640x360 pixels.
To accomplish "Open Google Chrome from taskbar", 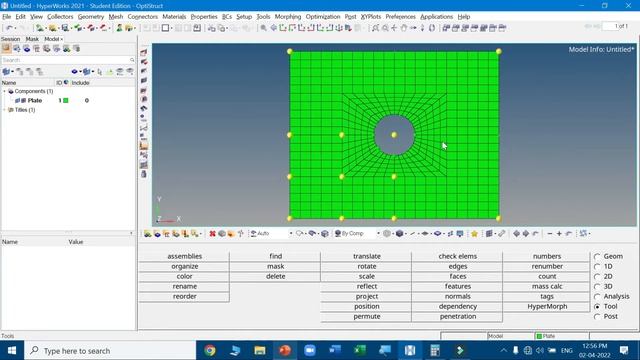I will pos(210,351).
